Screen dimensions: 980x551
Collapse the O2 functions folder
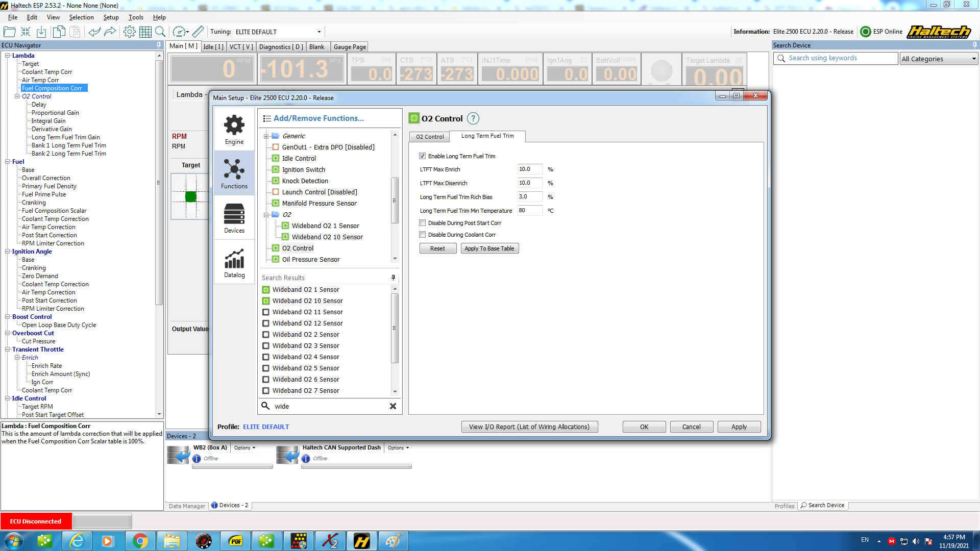tap(266, 215)
